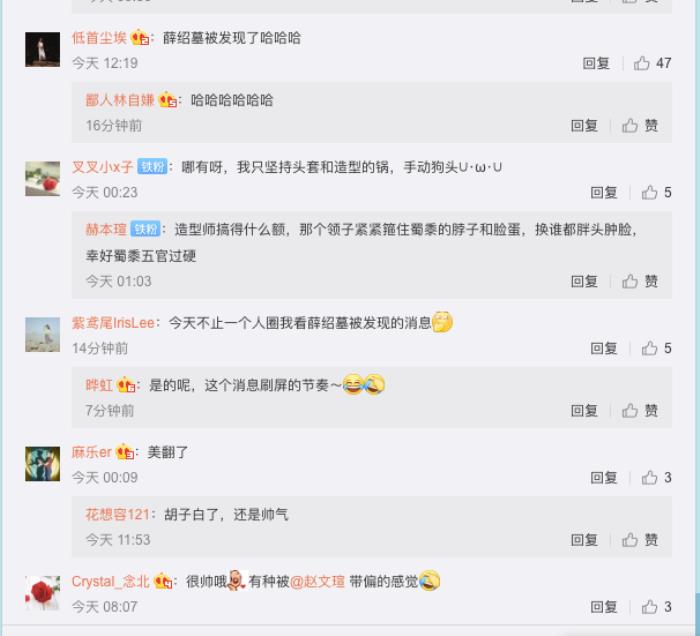Click thumbs-up on 鄙人林自嫌's reply
Image resolution: width=700 pixels, height=636 pixels.
pyautogui.click(x=640, y=125)
